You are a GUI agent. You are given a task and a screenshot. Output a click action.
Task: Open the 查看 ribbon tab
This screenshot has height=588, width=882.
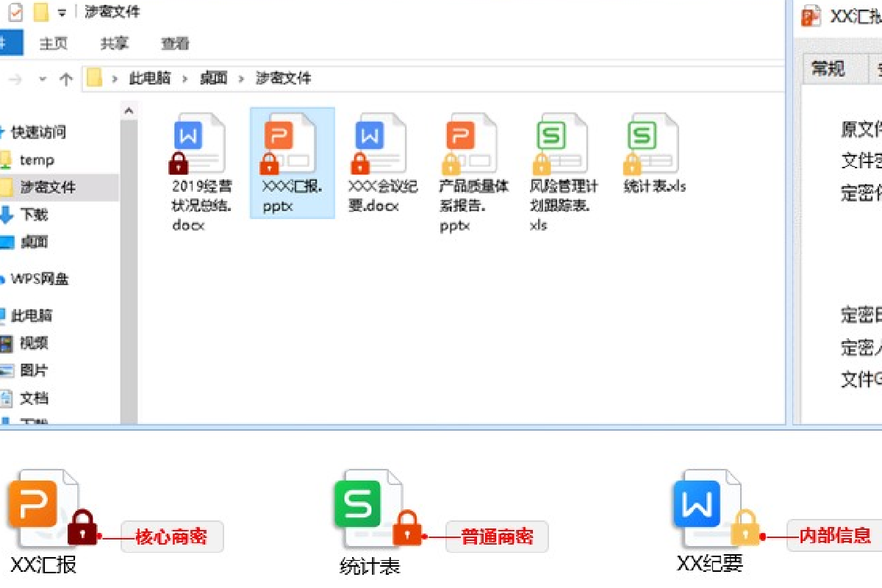175,43
